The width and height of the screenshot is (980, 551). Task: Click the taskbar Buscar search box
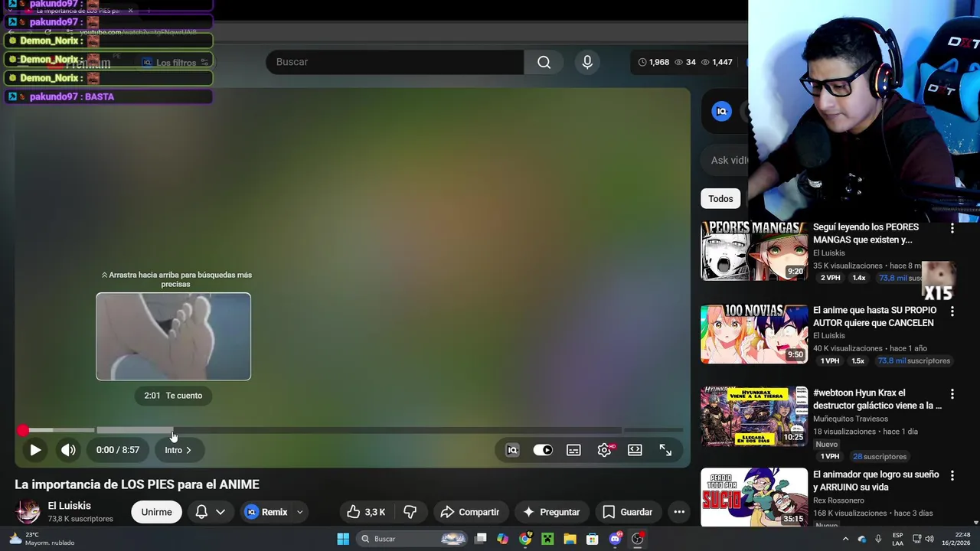413,539
